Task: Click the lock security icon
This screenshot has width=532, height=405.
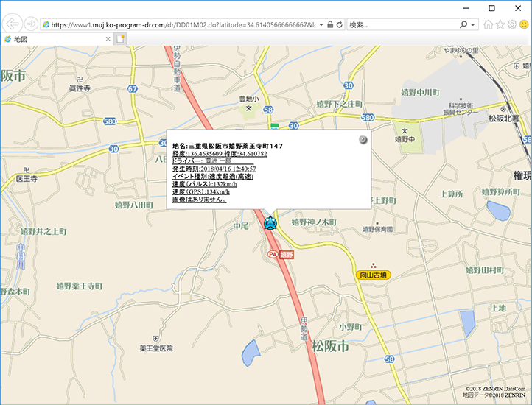Action: coord(329,24)
